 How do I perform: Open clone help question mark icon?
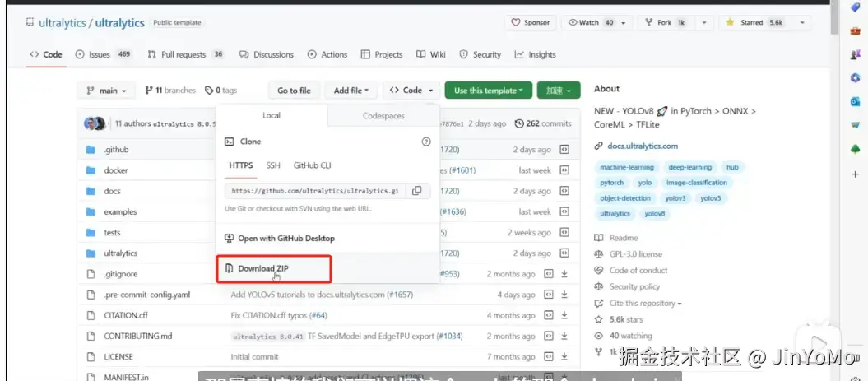[426, 142]
